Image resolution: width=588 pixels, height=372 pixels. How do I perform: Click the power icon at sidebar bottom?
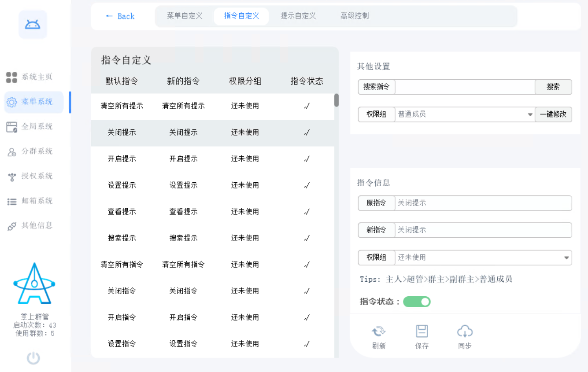click(x=33, y=358)
